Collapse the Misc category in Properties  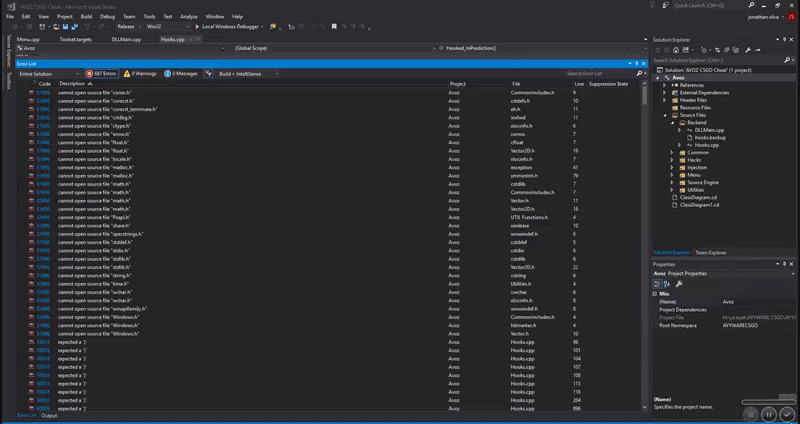(655, 294)
